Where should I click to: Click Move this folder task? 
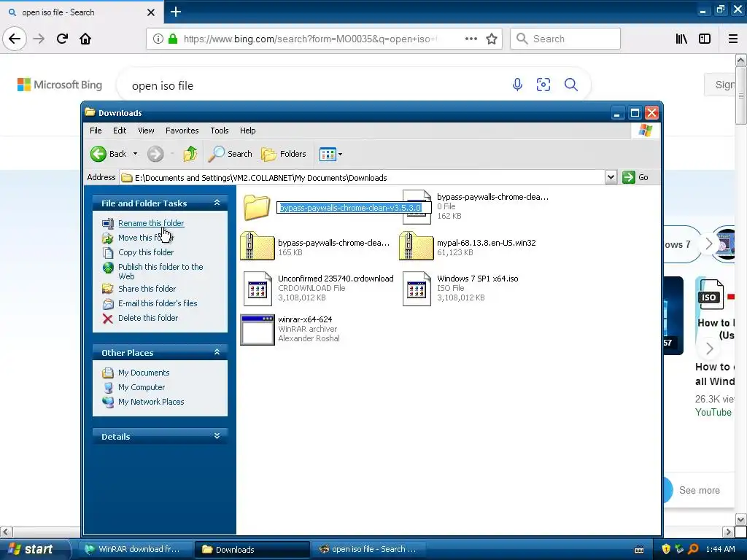click(x=145, y=238)
